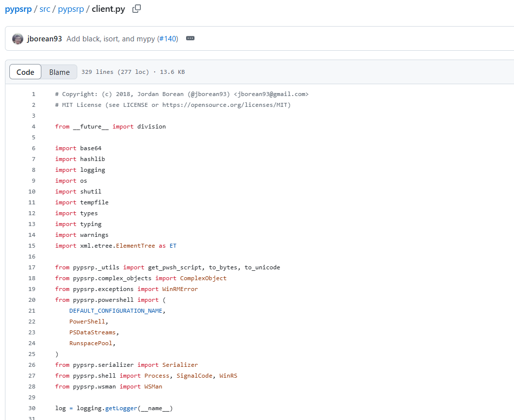The width and height of the screenshot is (514, 420).
Task: Expand commit message details with ellipsis button
Action: tap(191, 38)
